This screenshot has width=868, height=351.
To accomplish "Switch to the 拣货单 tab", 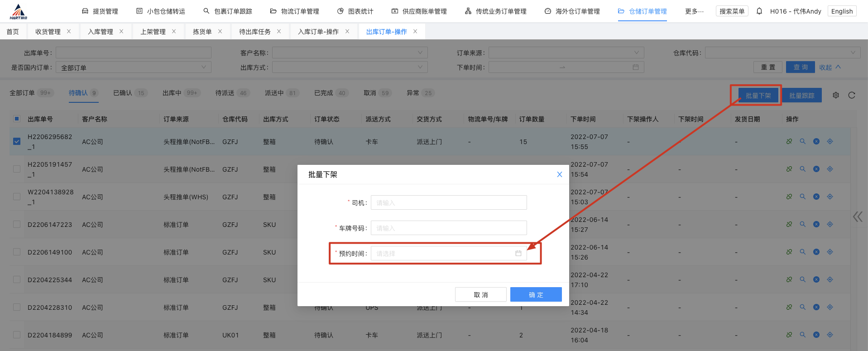I will pos(202,32).
